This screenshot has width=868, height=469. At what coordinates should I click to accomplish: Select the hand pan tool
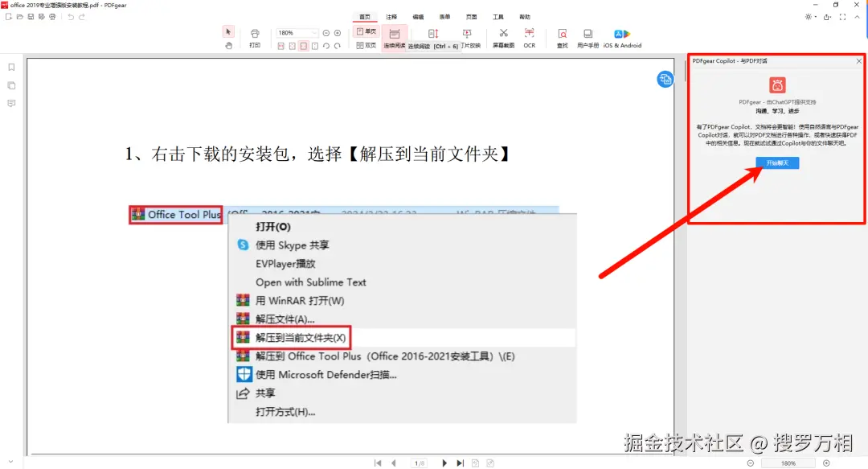pyautogui.click(x=227, y=44)
